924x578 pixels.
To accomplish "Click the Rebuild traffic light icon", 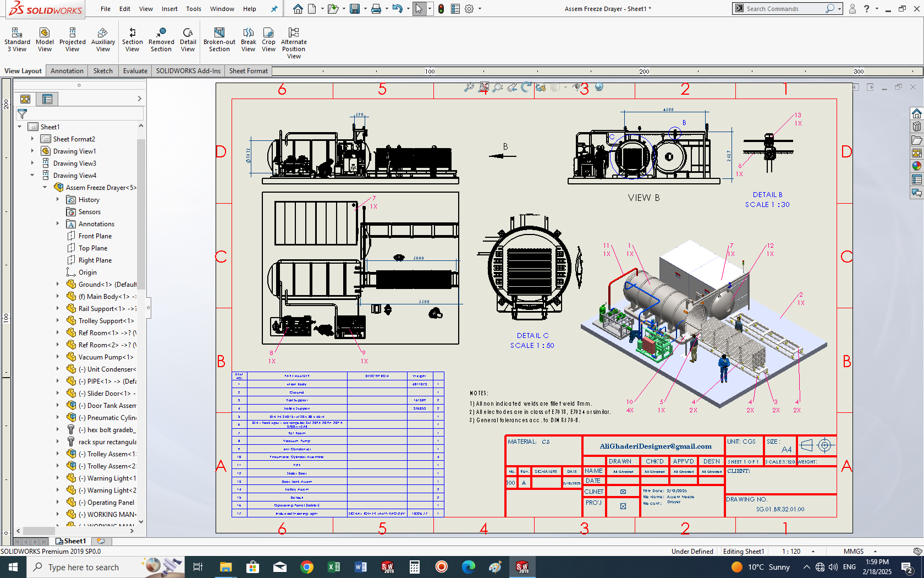I will (x=441, y=9).
